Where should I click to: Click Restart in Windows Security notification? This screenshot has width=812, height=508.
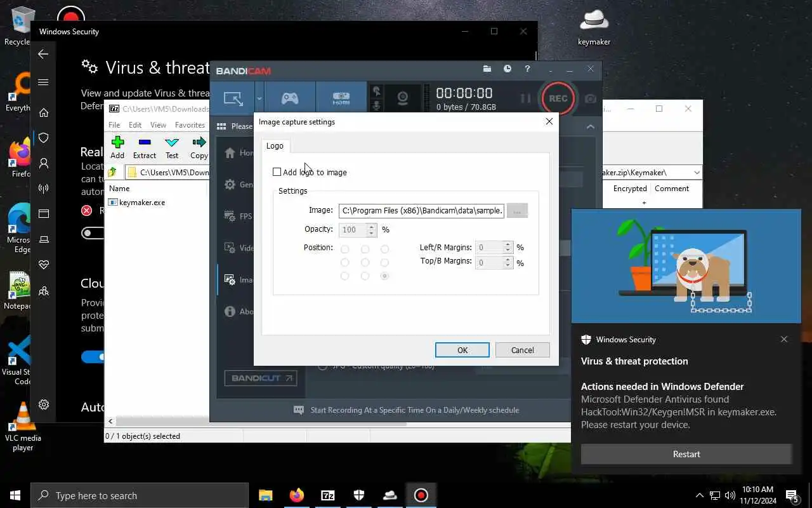(686, 454)
